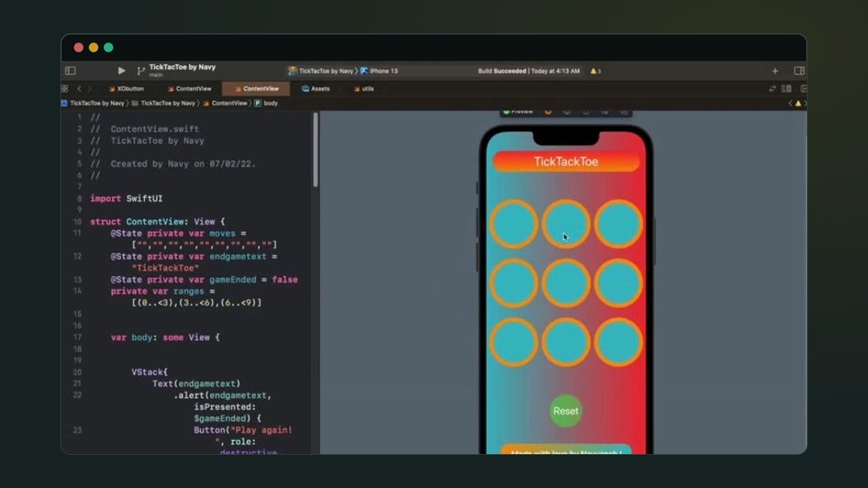The width and height of the screenshot is (868, 488).
Task: Toggle the inspector sidebar icon
Action: [800, 70]
